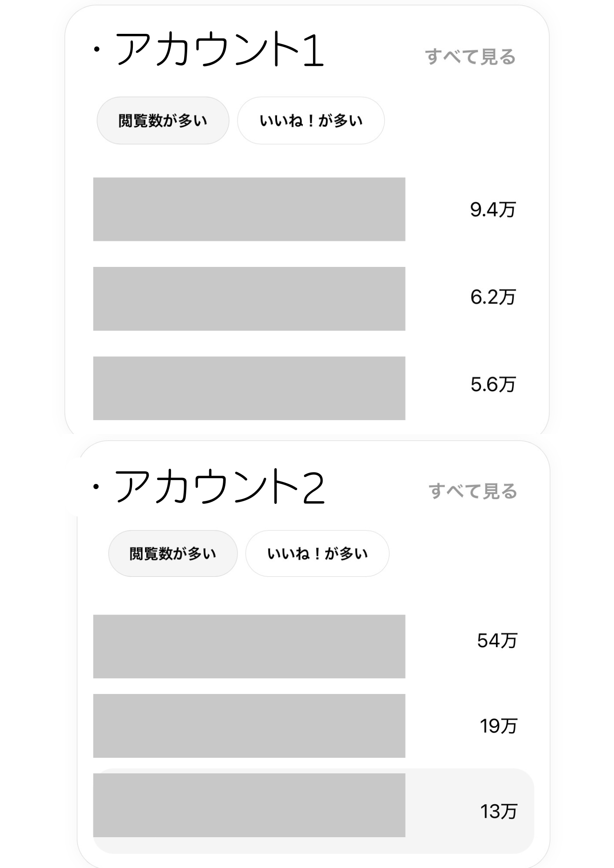Open すべて見る link for アカウント2

click(473, 491)
